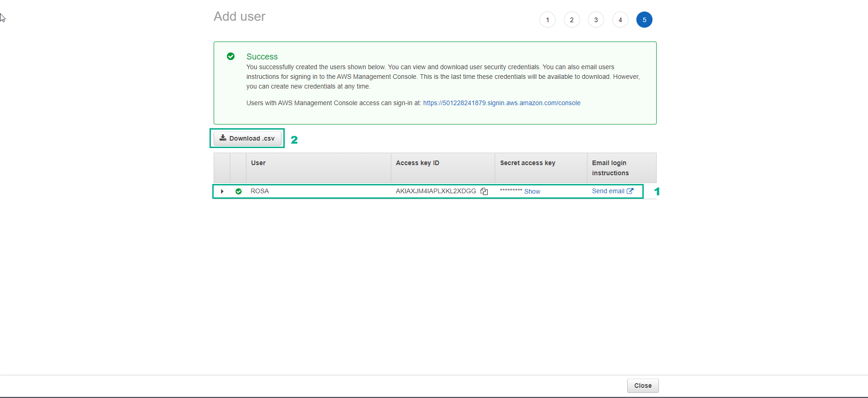Image resolution: width=868 pixels, height=398 pixels.
Task: Click the external link icon beside Send email
Action: point(630,191)
